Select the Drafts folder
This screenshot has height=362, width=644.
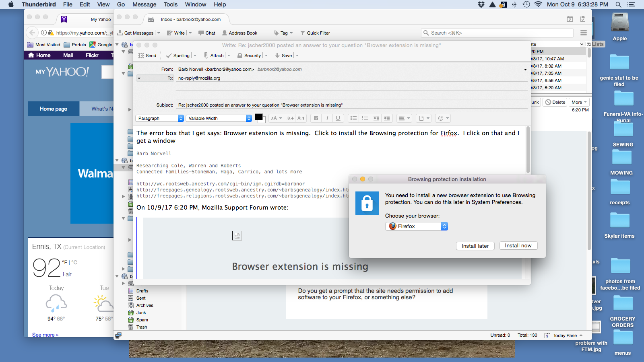coord(142,291)
